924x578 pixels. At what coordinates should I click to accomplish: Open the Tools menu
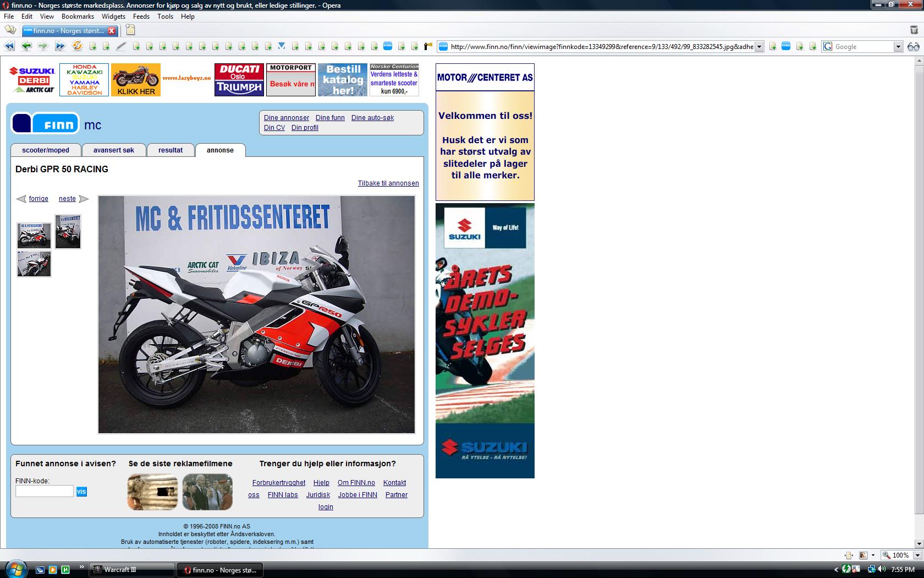click(165, 17)
